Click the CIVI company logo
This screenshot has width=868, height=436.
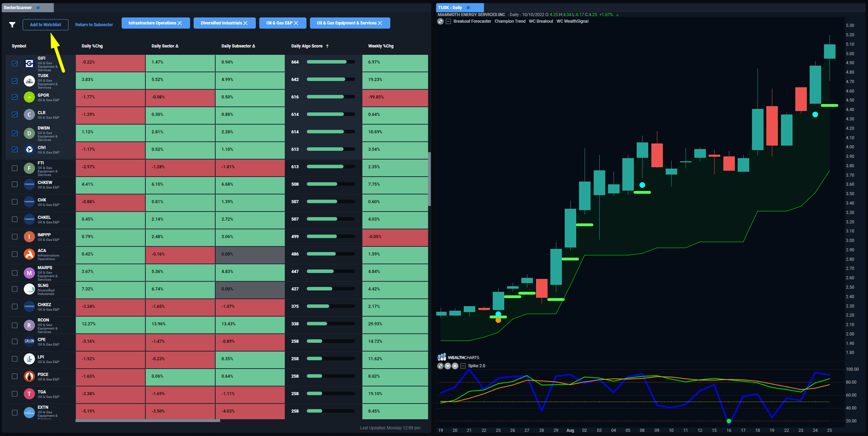(29, 149)
